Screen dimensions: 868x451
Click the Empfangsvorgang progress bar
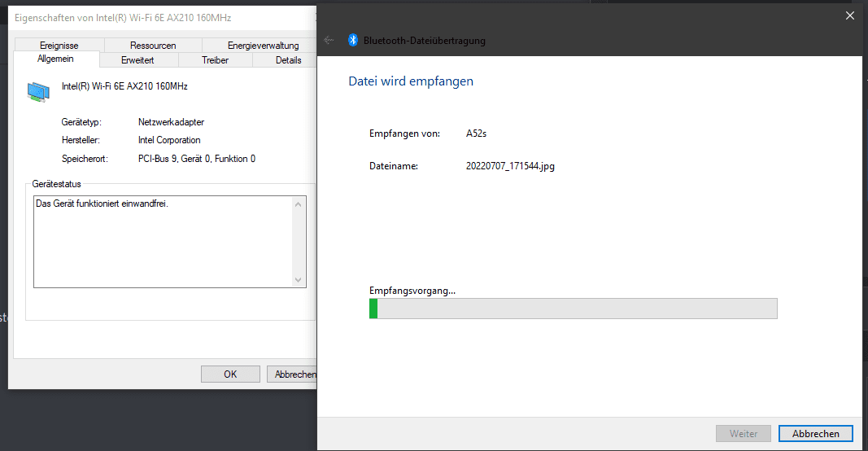[x=573, y=309]
